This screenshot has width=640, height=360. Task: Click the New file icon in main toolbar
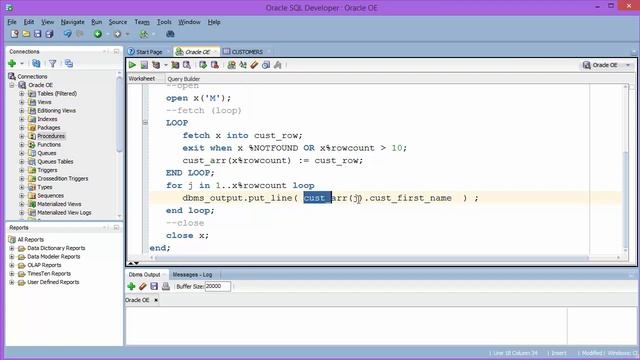[x=15, y=34]
